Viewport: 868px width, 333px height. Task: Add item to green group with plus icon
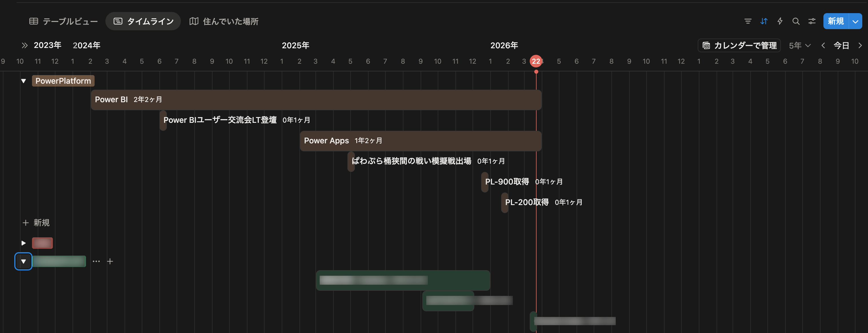click(x=110, y=261)
